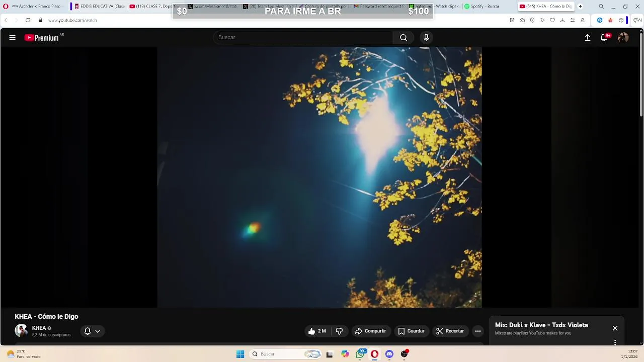The height and width of the screenshot is (362, 644).
Task: Open the Mix panel kebab options
Action: 615,342
